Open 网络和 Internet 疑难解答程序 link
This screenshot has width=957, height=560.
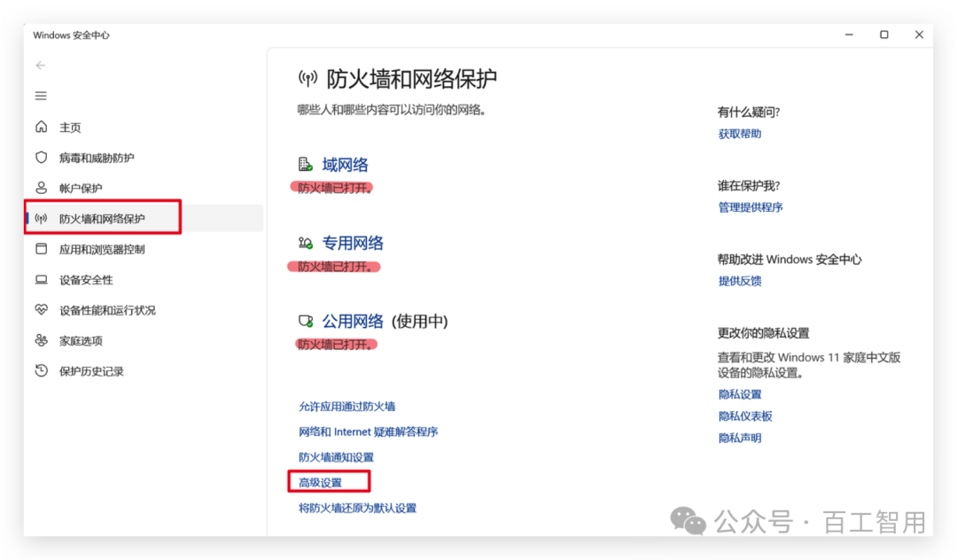click(x=368, y=432)
